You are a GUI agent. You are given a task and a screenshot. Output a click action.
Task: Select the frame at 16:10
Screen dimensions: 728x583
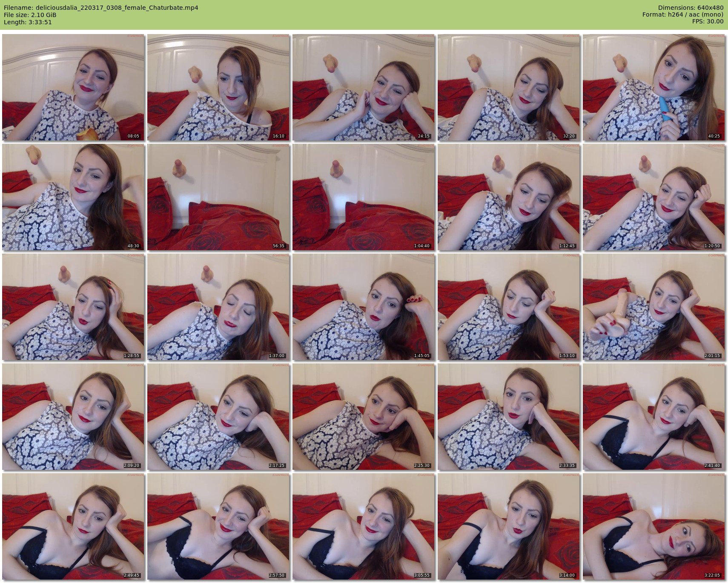[x=218, y=87]
